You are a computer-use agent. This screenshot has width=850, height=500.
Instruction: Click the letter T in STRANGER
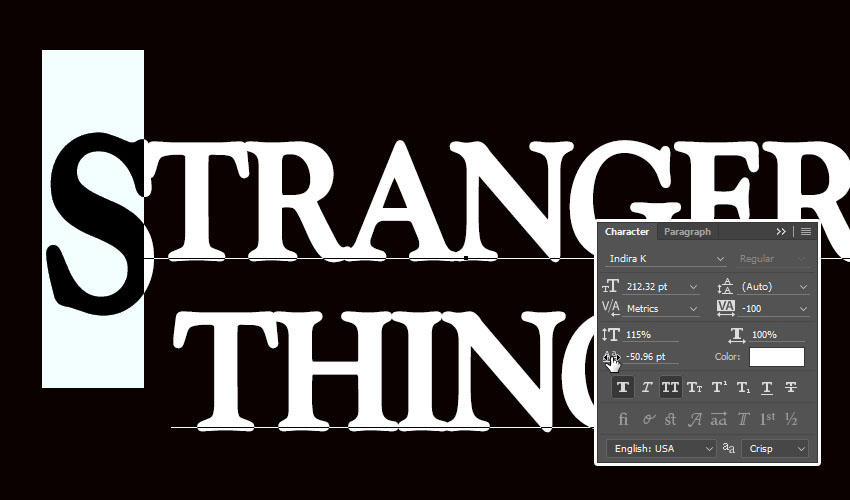pyautogui.click(x=195, y=201)
